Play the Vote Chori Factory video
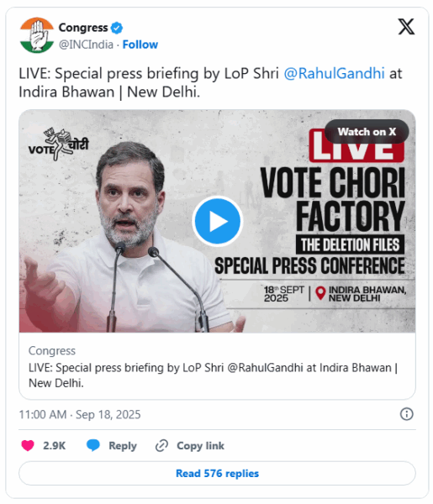The height and width of the screenshot is (504, 433). (x=217, y=221)
